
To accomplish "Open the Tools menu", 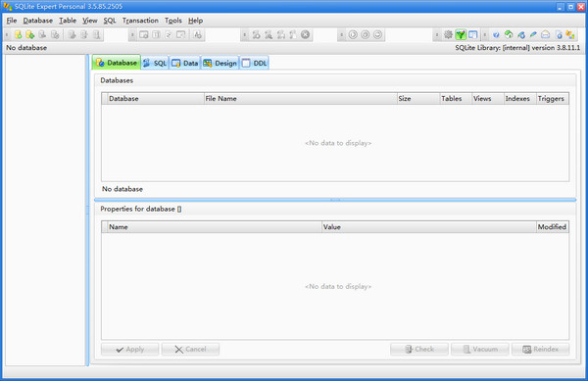I will coord(173,21).
